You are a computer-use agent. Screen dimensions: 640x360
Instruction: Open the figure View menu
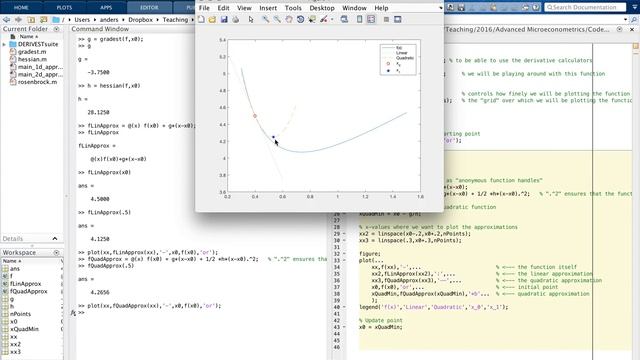[244, 8]
